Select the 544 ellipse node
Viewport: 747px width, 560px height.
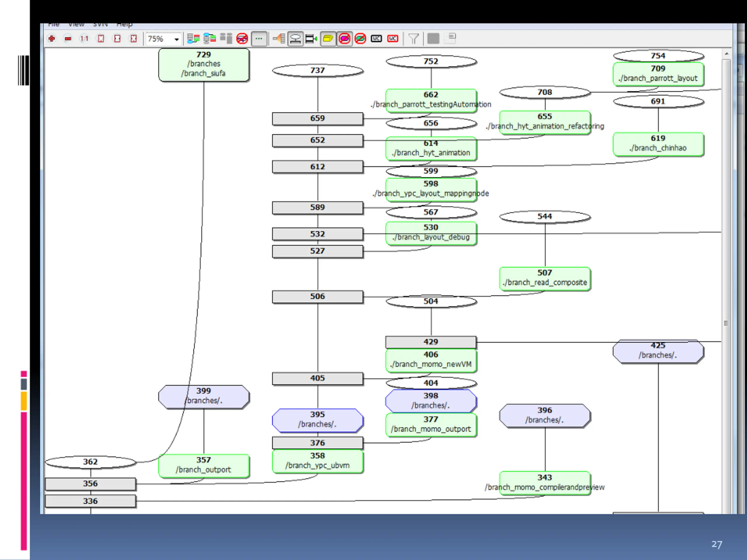(x=545, y=217)
